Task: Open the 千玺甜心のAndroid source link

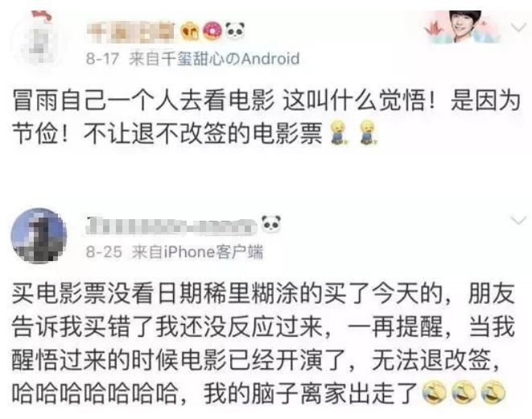Action: pyautogui.click(x=214, y=59)
